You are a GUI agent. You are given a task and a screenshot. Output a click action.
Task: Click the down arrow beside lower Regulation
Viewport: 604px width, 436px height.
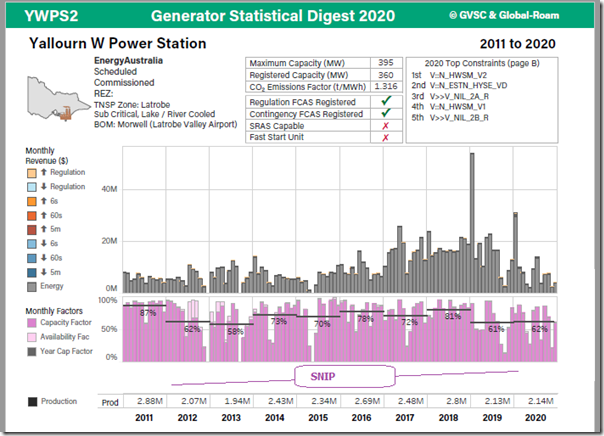click(x=44, y=186)
